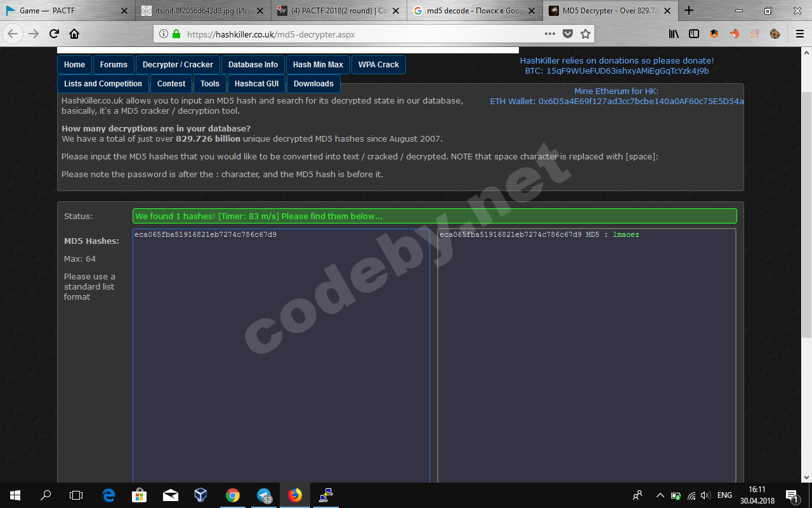Open the Forums menu item
812x508 pixels.
[x=114, y=65]
